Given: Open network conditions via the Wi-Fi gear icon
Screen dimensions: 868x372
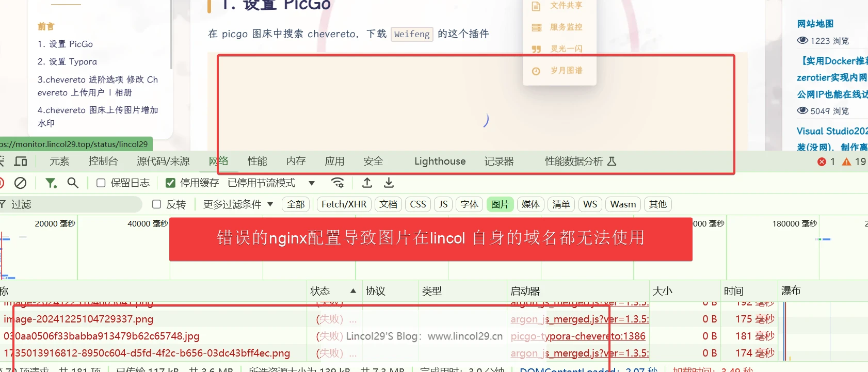Looking at the screenshot, I should click(337, 183).
